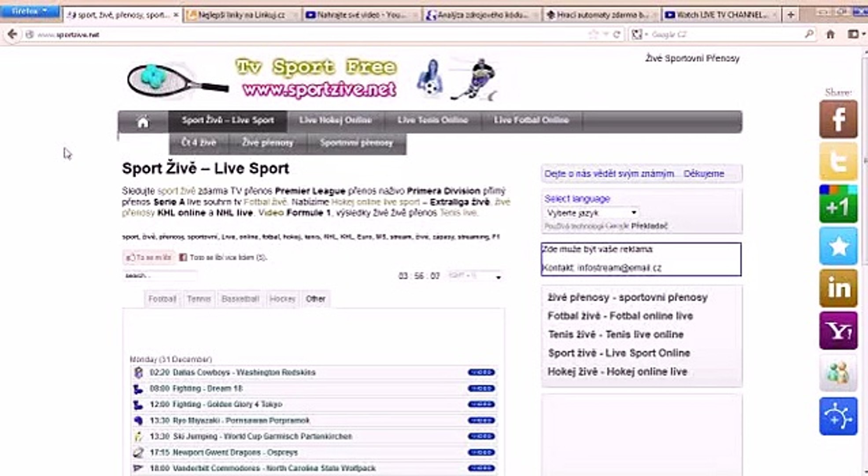Click video button for Golden Glory 4 Tokyo
Image resolution: width=868 pixels, height=476 pixels.
pyautogui.click(x=481, y=404)
